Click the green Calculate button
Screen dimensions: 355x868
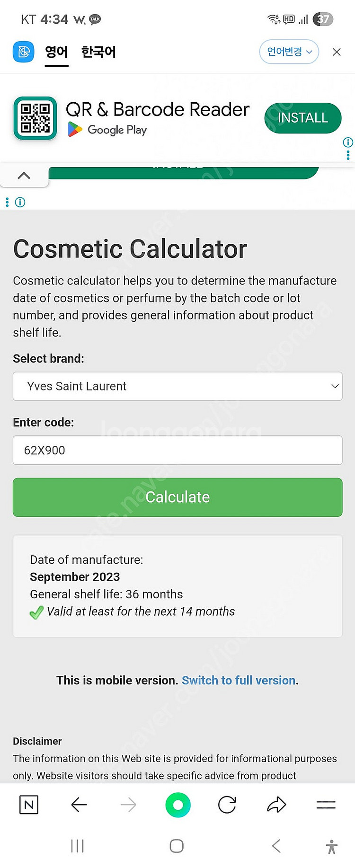(177, 497)
